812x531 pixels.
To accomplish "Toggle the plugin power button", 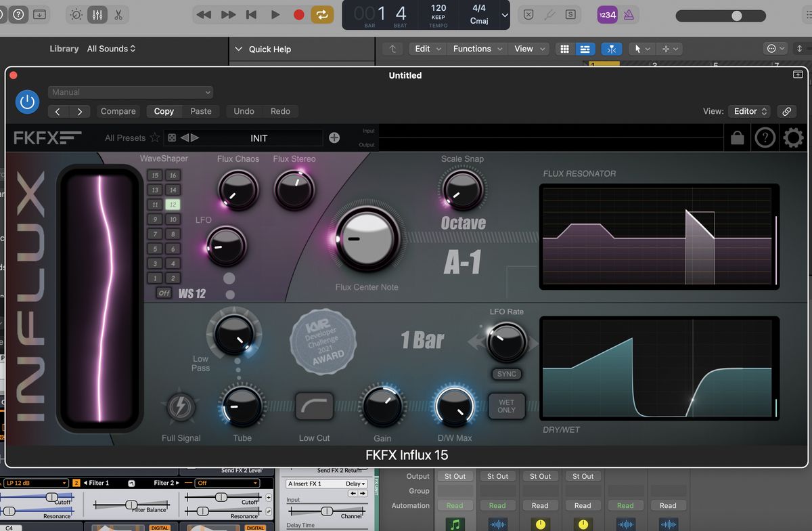I will click(27, 102).
